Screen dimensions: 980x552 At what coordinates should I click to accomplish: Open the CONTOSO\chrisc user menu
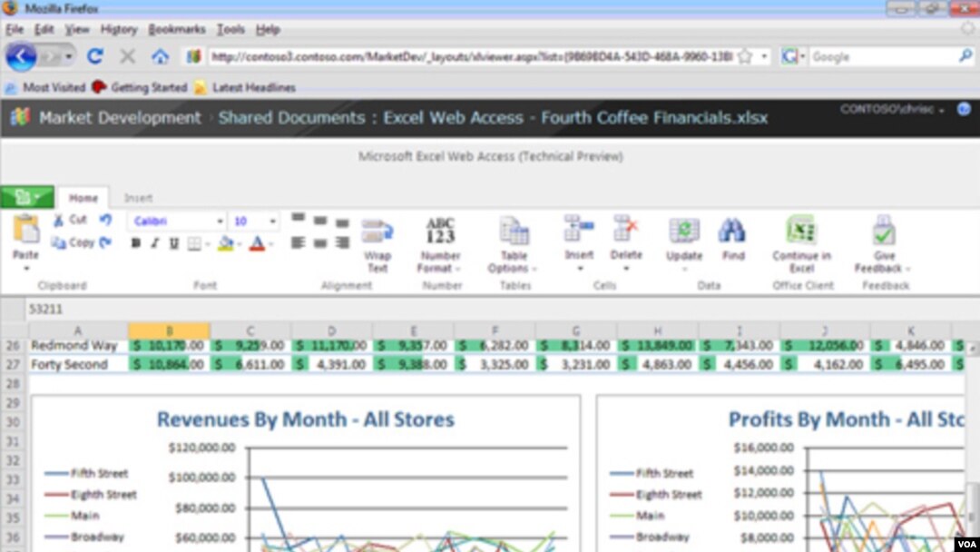click(x=892, y=109)
